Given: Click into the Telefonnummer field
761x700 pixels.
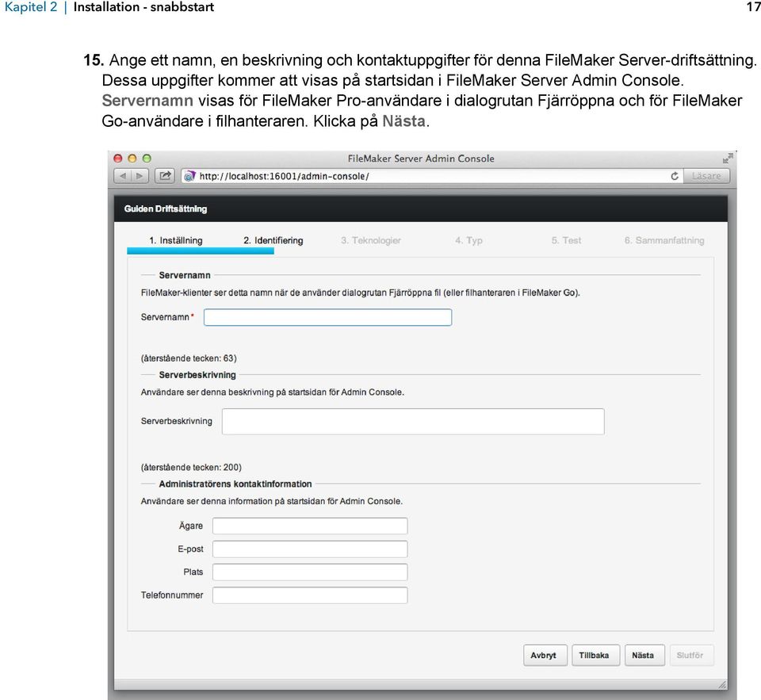Looking at the screenshot, I should pos(310,595).
